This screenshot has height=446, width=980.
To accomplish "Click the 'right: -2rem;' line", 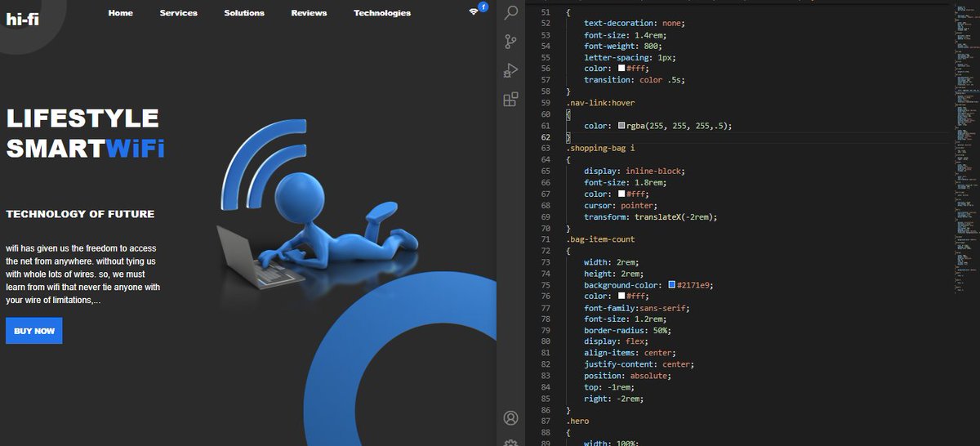I will point(613,399).
